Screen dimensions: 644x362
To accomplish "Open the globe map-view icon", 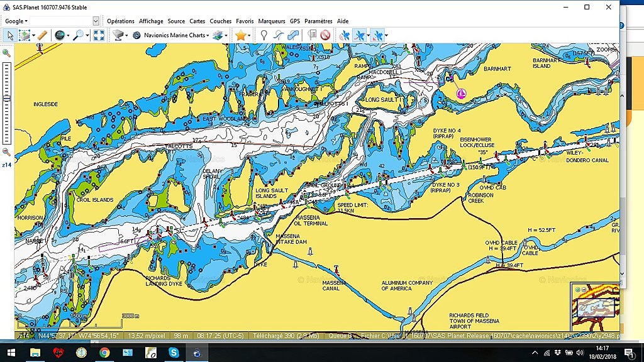I will click(x=60, y=35).
